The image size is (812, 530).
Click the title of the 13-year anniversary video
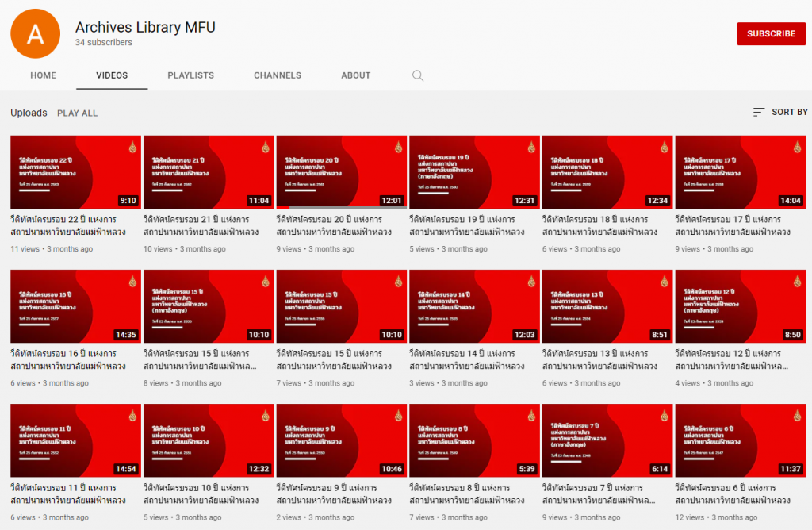(599, 359)
